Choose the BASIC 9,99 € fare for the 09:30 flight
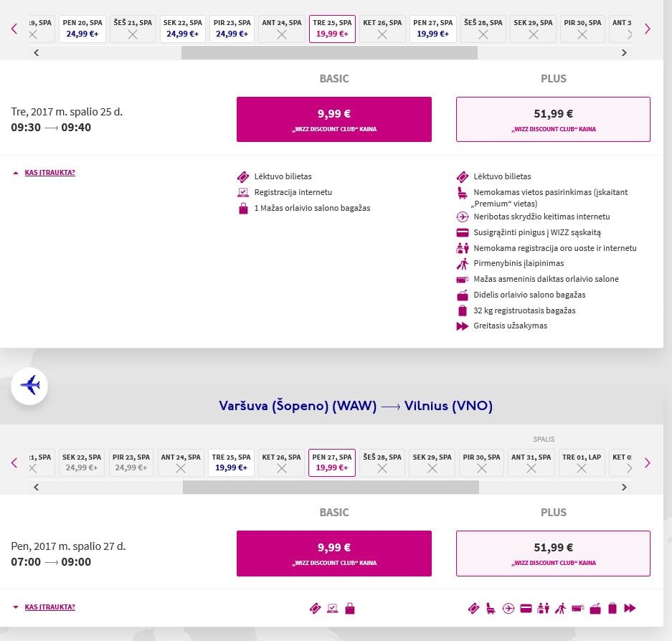This screenshot has width=672, height=641. 334,120
